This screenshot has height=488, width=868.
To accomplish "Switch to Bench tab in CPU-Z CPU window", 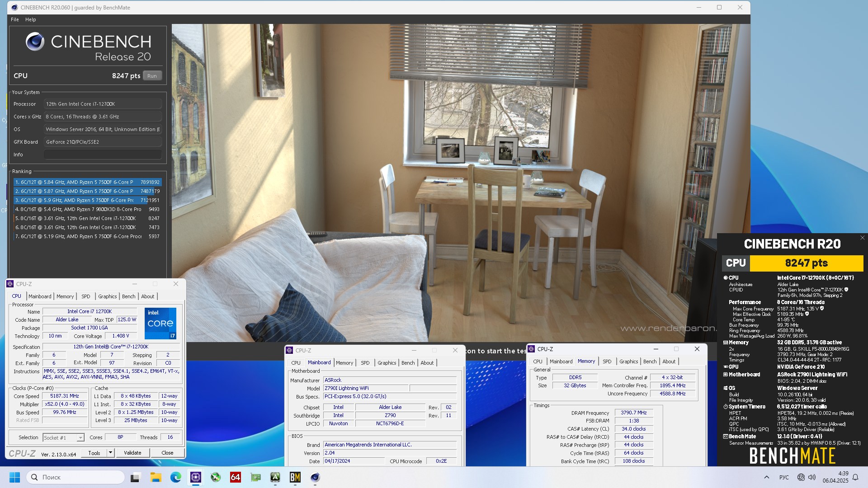I will coord(129,296).
